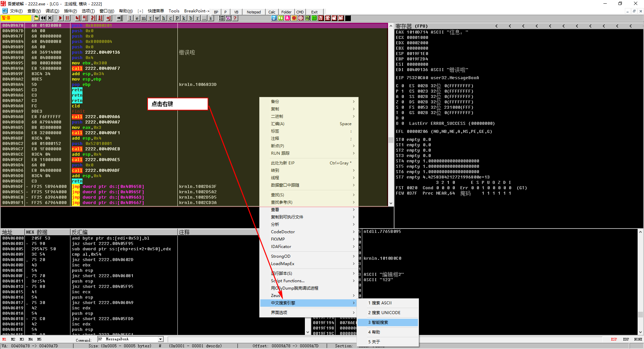Show memory map with 'm' button
The image size is (644, 349).
click(144, 18)
